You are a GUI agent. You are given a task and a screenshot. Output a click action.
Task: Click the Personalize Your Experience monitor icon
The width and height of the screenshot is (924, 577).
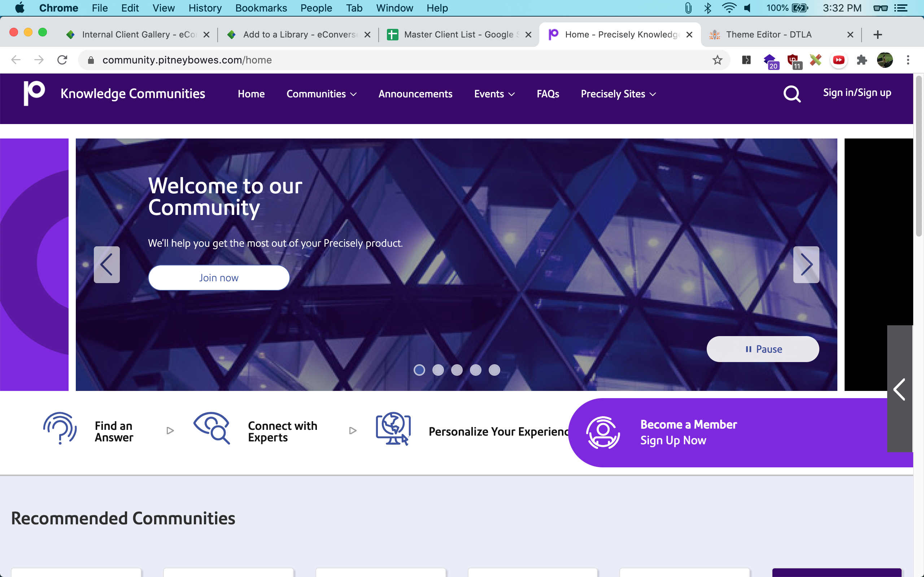coord(393,429)
